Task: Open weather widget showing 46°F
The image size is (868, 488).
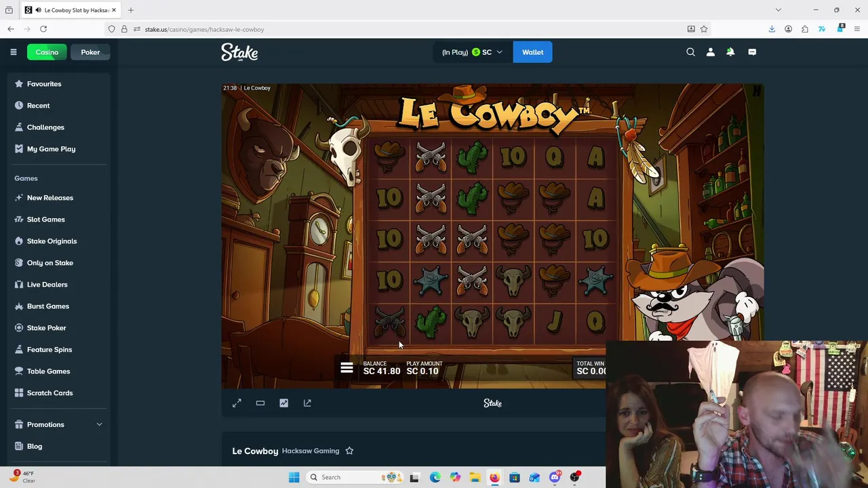Action: pyautogui.click(x=22, y=476)
